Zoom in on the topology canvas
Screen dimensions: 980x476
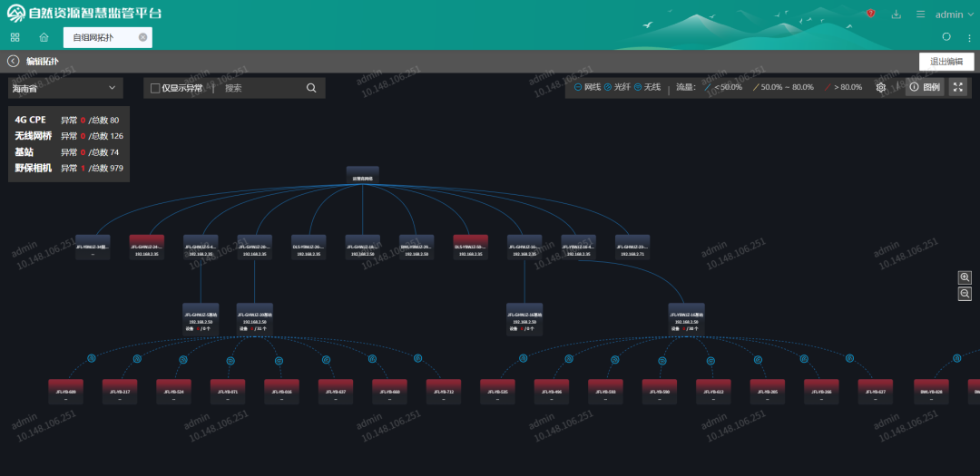click(x=965, y=277)
